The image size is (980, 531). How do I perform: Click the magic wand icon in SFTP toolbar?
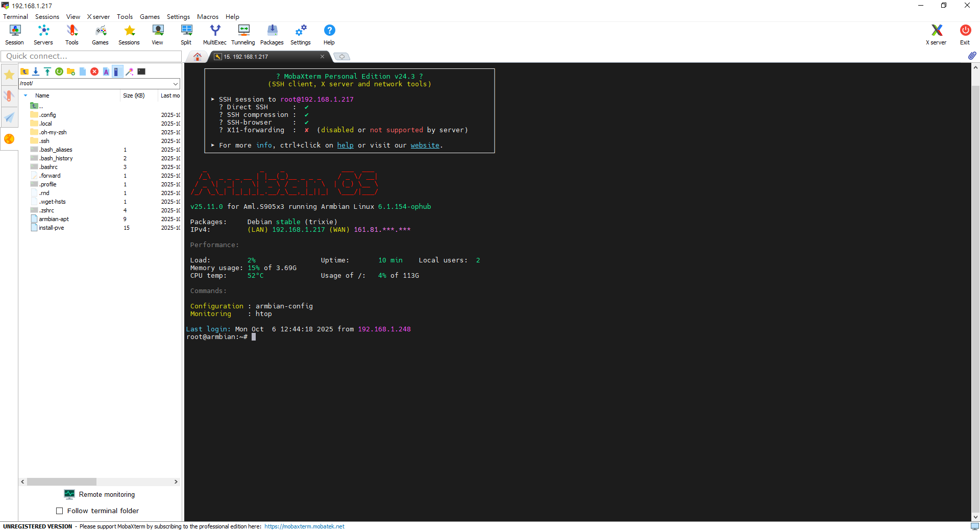point(130,71)
